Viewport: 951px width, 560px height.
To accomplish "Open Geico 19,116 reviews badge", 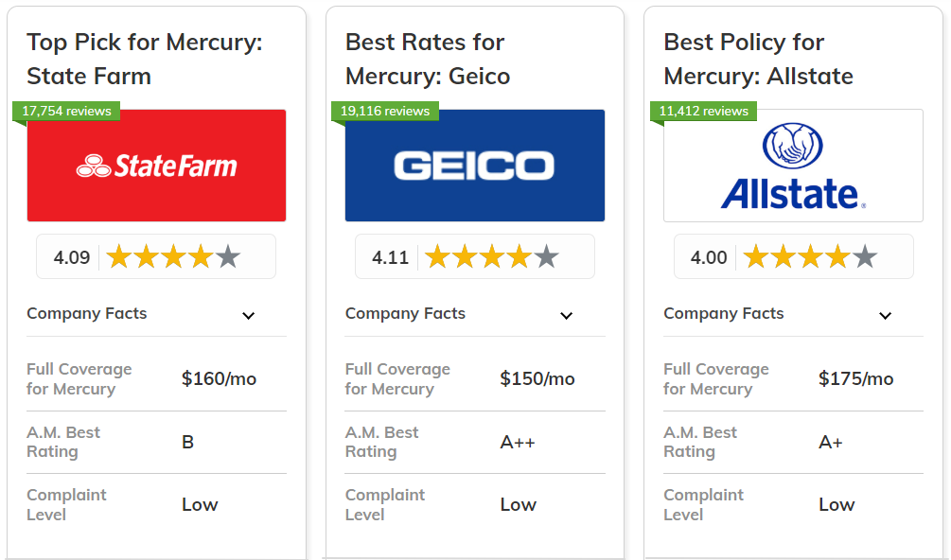I will tap(385, 111).
